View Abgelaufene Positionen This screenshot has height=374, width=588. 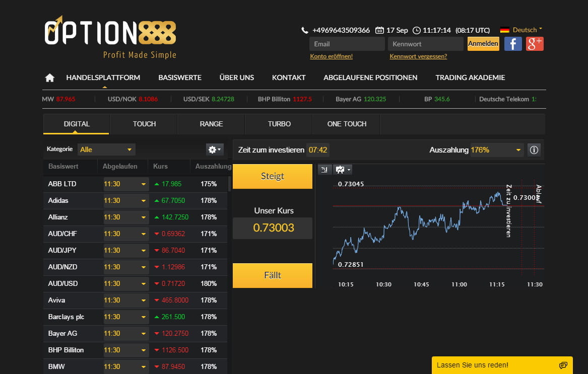(370, 78)
